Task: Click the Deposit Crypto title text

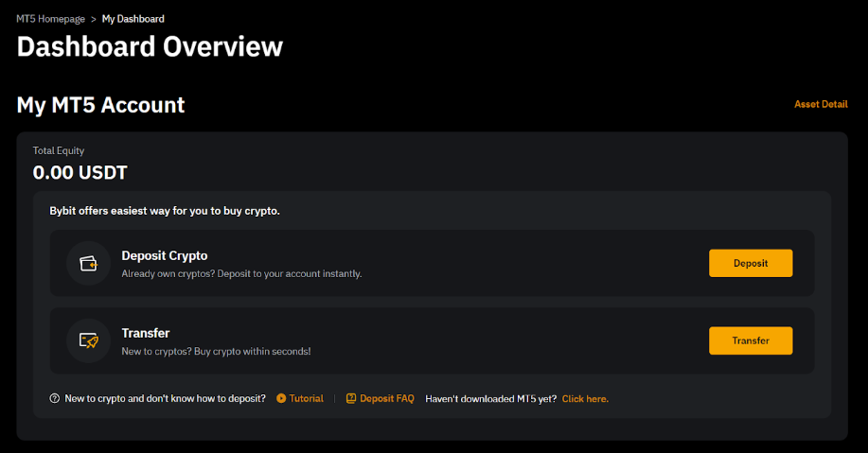Action: pyautogui.click(x=164, y=255)
